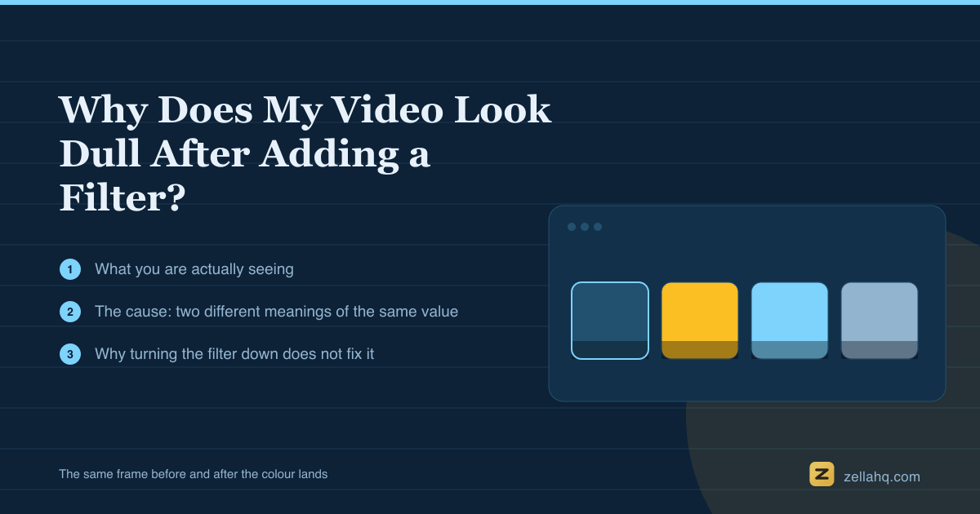Image resolution: width=980 pixels, height=514 pixels.
Task: Click the number 3 circle badge
Action: tap(70, 354)
